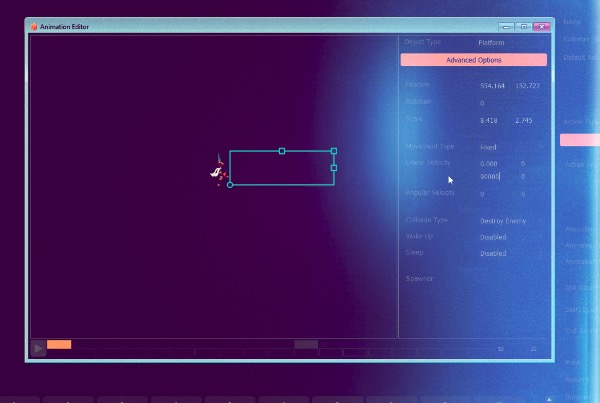The image size is (600, 403).
Task: Click the top-right corner resize handle
Action: [x=334, y=151]
